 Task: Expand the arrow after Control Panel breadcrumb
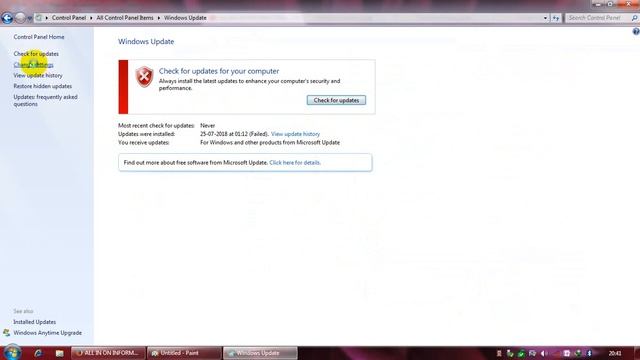pyautogui.click(x=91, y=18)
